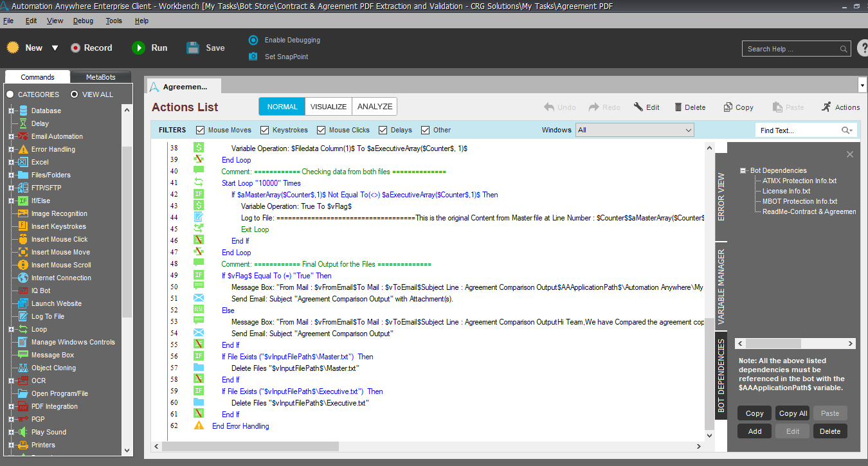868x466 pixels.
Task: Collapse the Bot Dependencies tree node
Action: coord(743,170)
